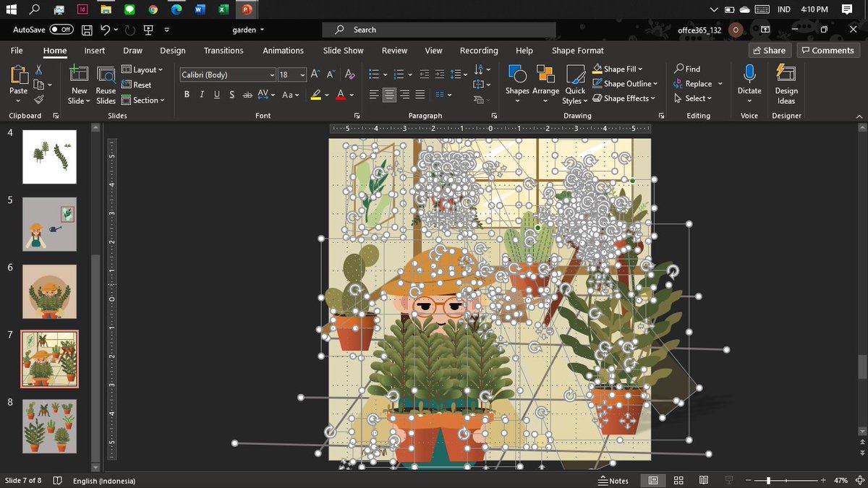
Task: Click the Format Painter brush icon
Action: point(39,99)
